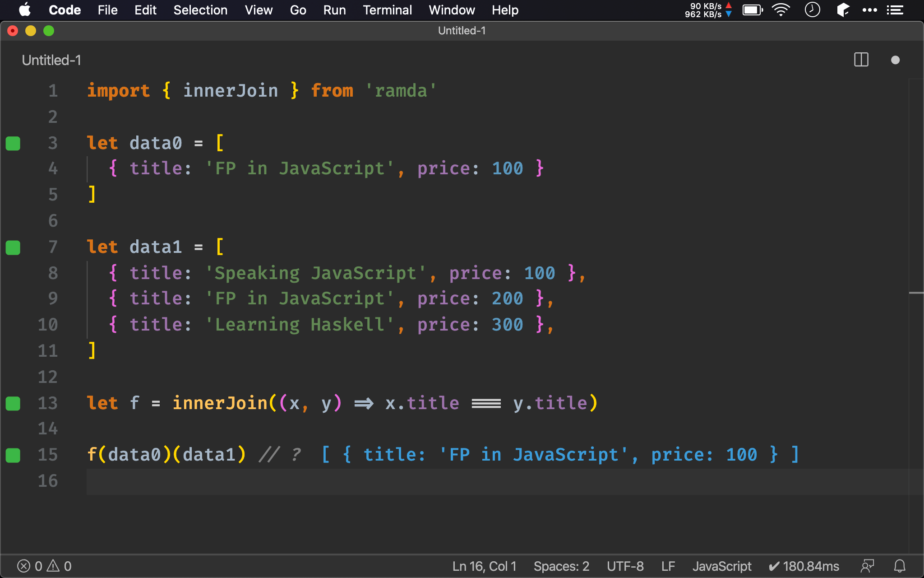The height and width of the screenshot is (578, 924).
Task: Open the Selection menu
Action: [200, 10]
